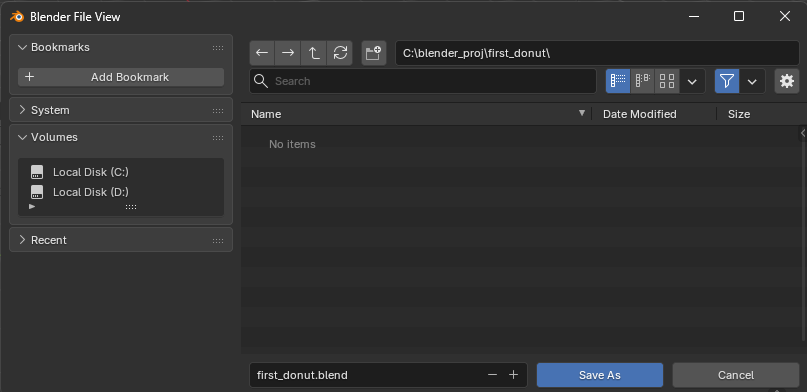Screen dimensions: 807x392
Task: Collapse the Bookmarks panel
Action: tap(22, 47)
